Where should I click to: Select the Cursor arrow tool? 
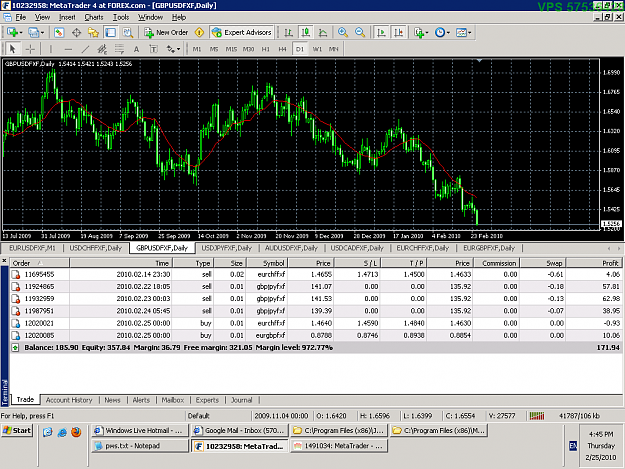pos(12,49)
